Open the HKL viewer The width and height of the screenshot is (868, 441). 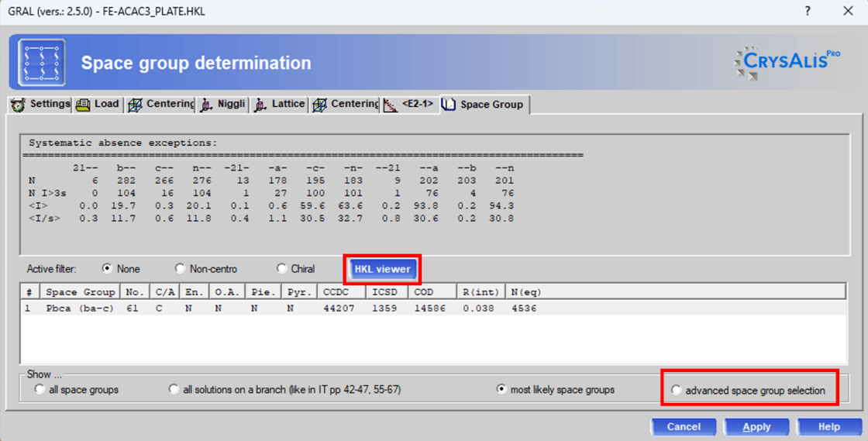pyautogui.click(x=381, y=269)
